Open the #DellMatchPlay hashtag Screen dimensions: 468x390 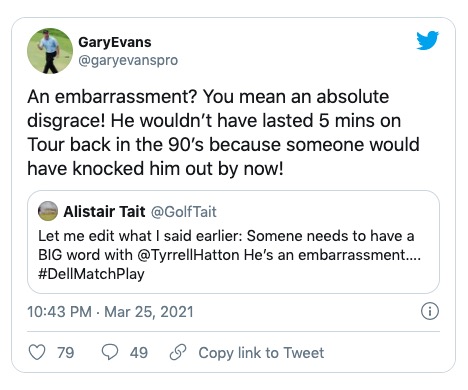(x=91, y=274)
